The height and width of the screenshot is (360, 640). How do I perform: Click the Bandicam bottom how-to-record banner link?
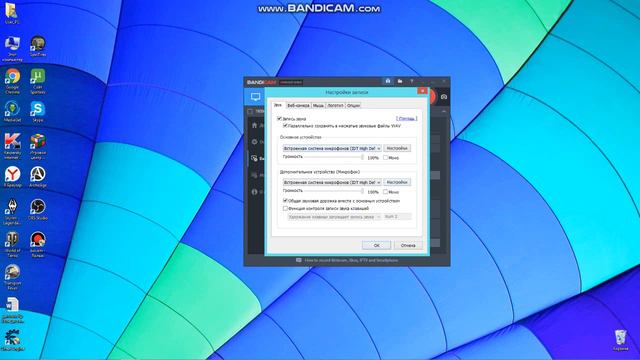[347, 260]
